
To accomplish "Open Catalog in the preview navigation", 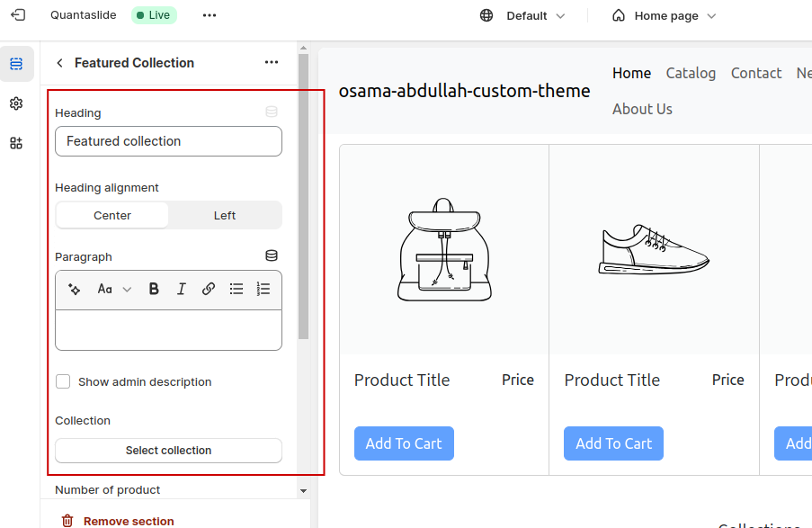I will [691, 73].
